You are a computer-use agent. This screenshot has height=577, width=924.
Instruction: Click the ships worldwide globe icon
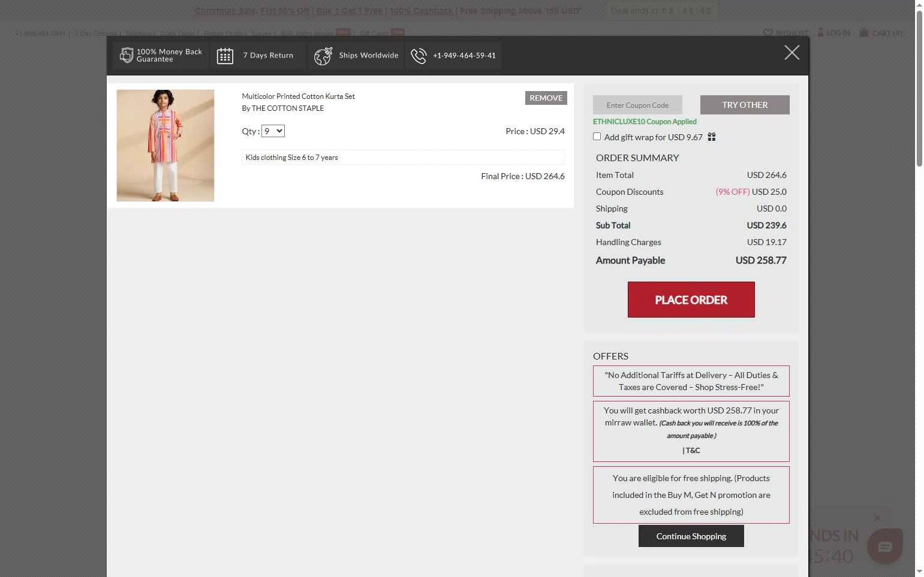[323, 56]
